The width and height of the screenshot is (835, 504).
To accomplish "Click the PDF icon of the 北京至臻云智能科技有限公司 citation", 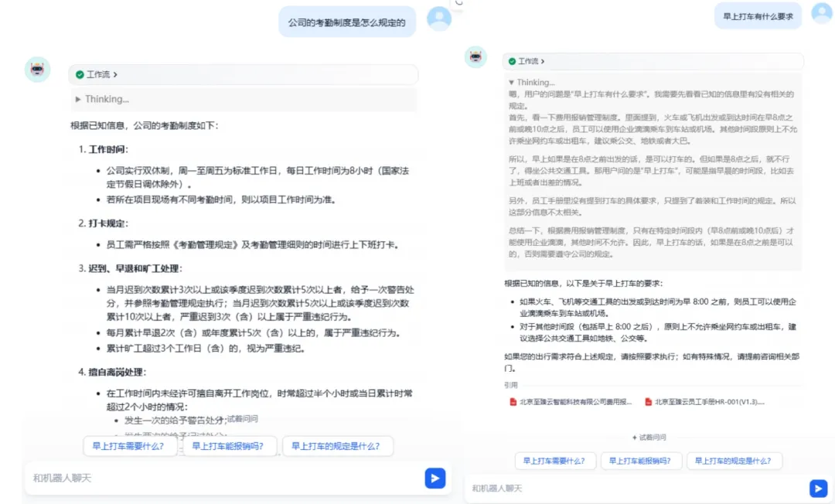I will 512,402.
